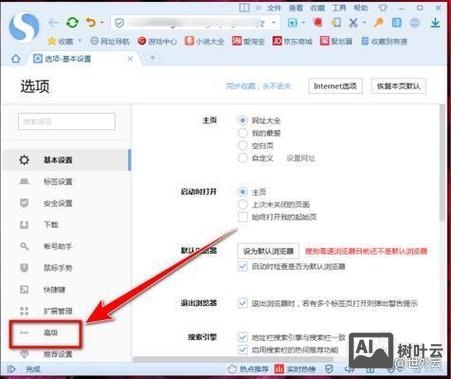Open the dropdown beside the undo icon
This screenshot has height=379, width=451.
pyautogui.click(x=102, y=23)
